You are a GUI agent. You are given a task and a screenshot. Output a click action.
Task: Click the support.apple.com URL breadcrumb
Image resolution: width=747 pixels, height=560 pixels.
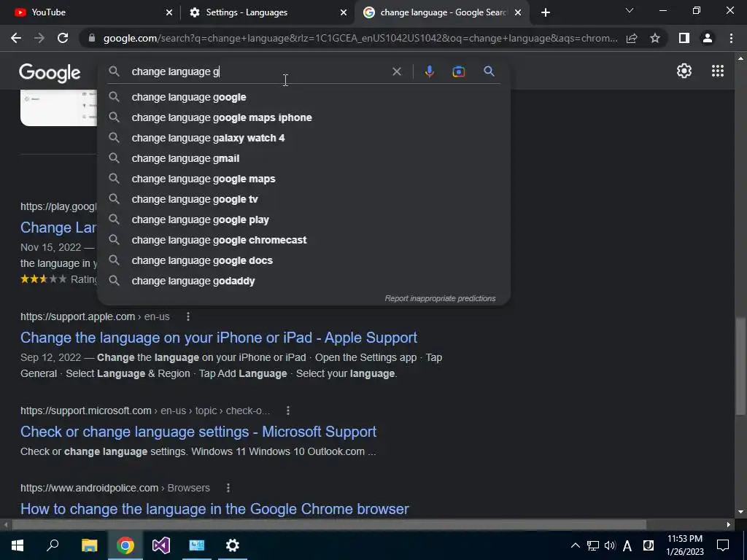coord(95,316)
